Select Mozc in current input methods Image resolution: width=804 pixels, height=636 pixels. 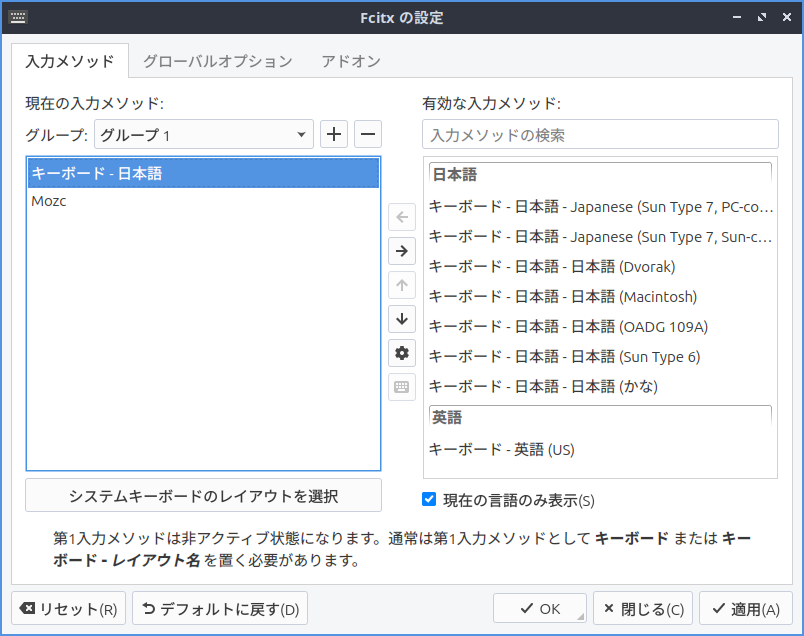(204, 201)
